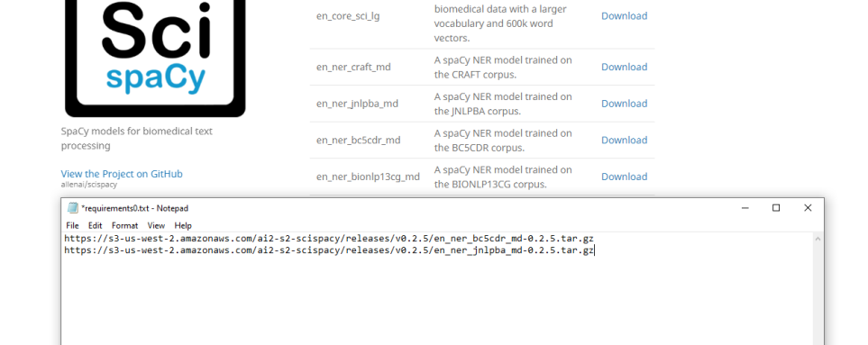Open the Format menu in Notepad
This screenshot has width=868, height=345.
pos(124,225)
